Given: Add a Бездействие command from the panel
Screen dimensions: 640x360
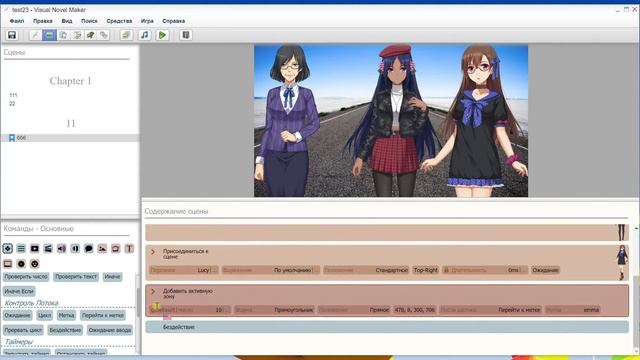Looking at the screenshot, I should [65, 330].
